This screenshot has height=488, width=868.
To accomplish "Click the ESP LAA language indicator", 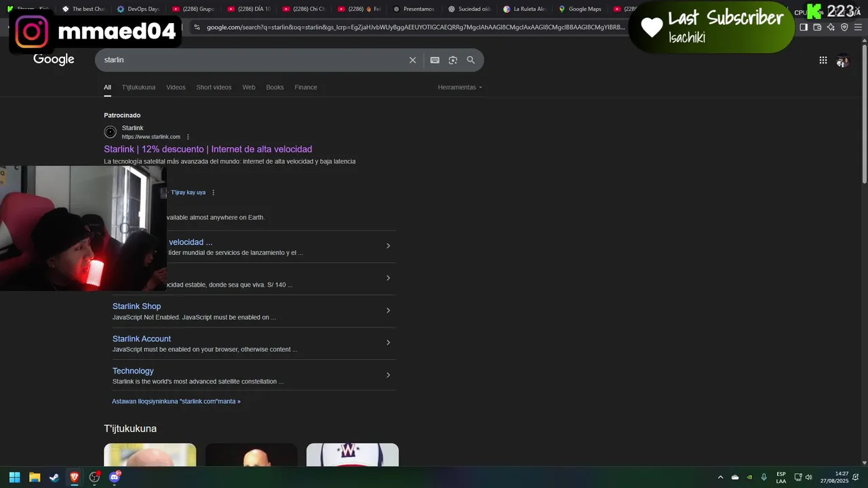I will point(781,477).
